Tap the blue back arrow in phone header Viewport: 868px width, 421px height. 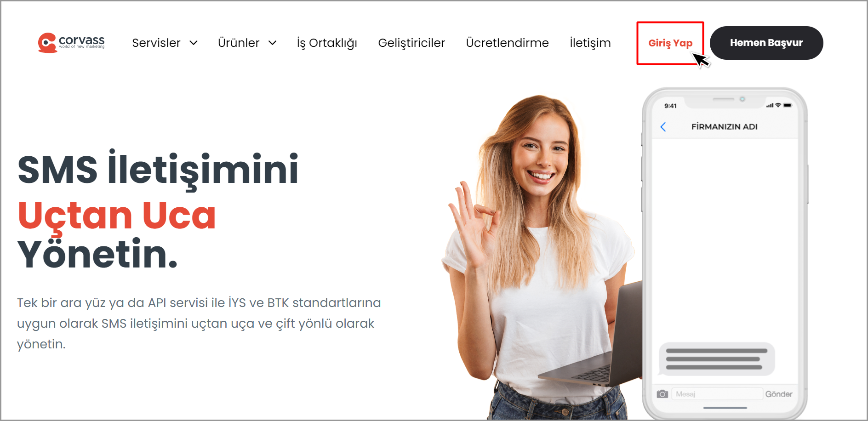[x=663, y=127]
